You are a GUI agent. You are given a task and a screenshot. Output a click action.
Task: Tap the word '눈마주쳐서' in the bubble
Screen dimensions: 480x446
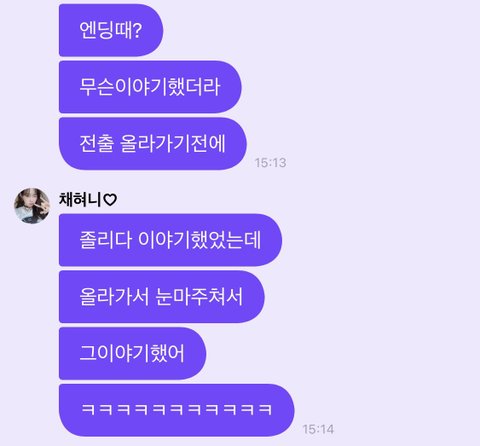click(x=200, y=297)
